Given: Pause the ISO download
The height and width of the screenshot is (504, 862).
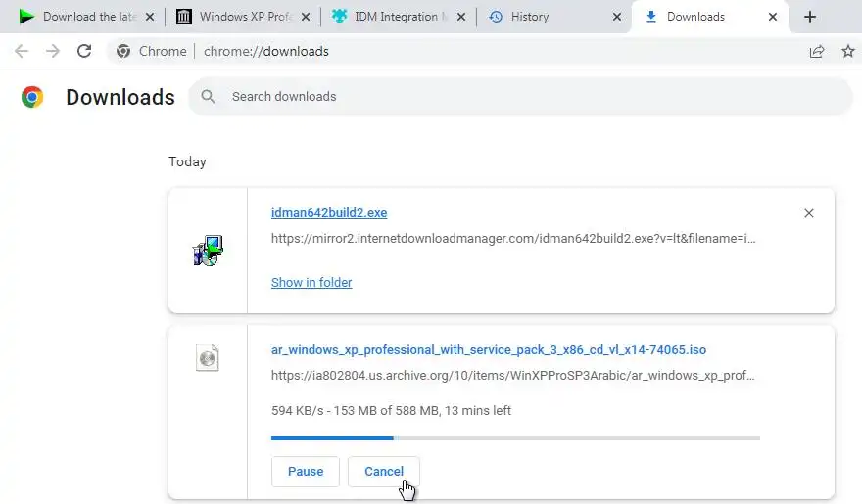Looking at the screenshot, I should [x=306, y=471].
